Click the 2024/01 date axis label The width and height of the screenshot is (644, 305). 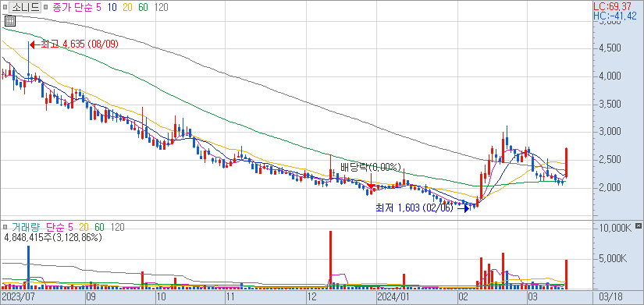[x=393, y=296]
